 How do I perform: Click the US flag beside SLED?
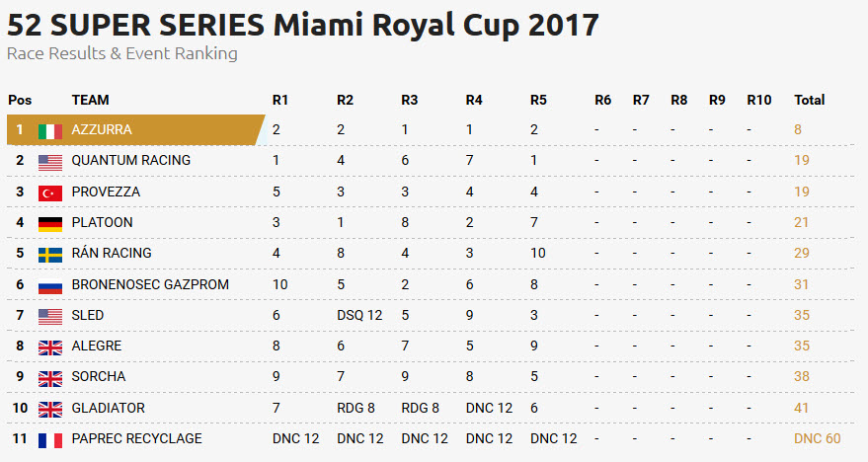50,317
